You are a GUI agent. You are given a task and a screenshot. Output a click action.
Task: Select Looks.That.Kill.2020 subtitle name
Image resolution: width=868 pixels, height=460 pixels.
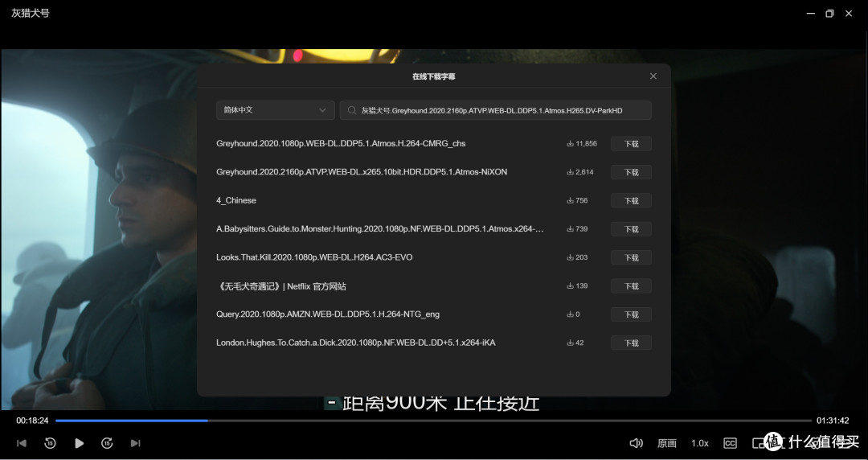click(x=314, y=257)
